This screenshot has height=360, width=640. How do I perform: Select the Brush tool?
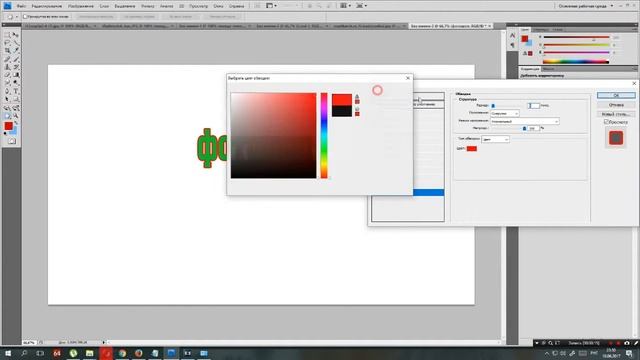point(16,60)
